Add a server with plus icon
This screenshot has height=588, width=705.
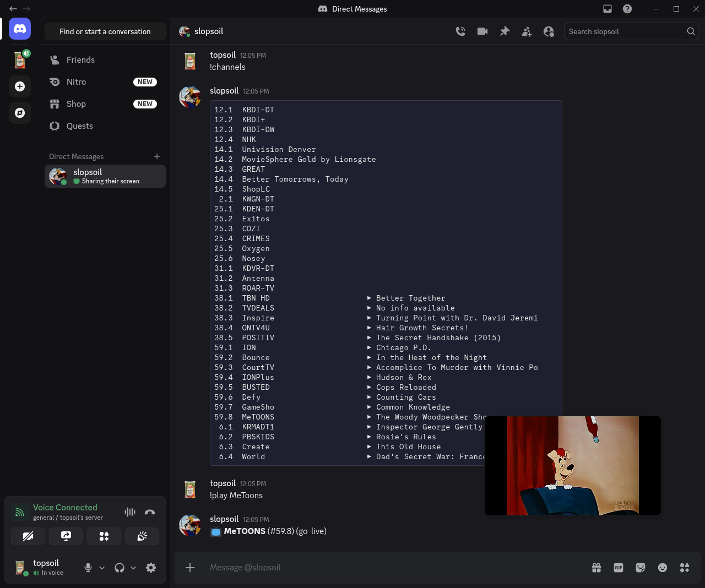(x=20, y=86)
